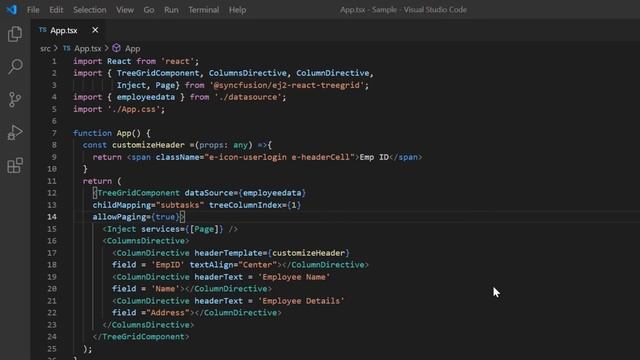Click 'allowPaging' attribute on line 14

click(119, 217)
